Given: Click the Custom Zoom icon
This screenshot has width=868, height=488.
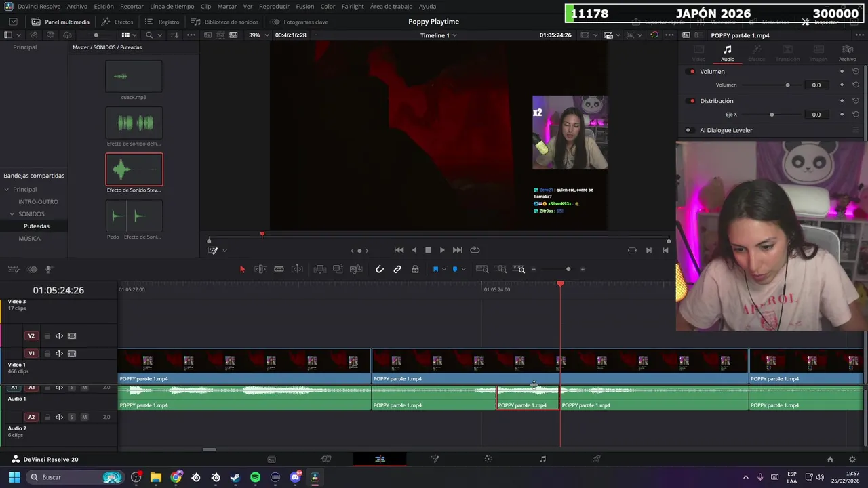Looking at the screenshot, I should [x=520, y=269].
